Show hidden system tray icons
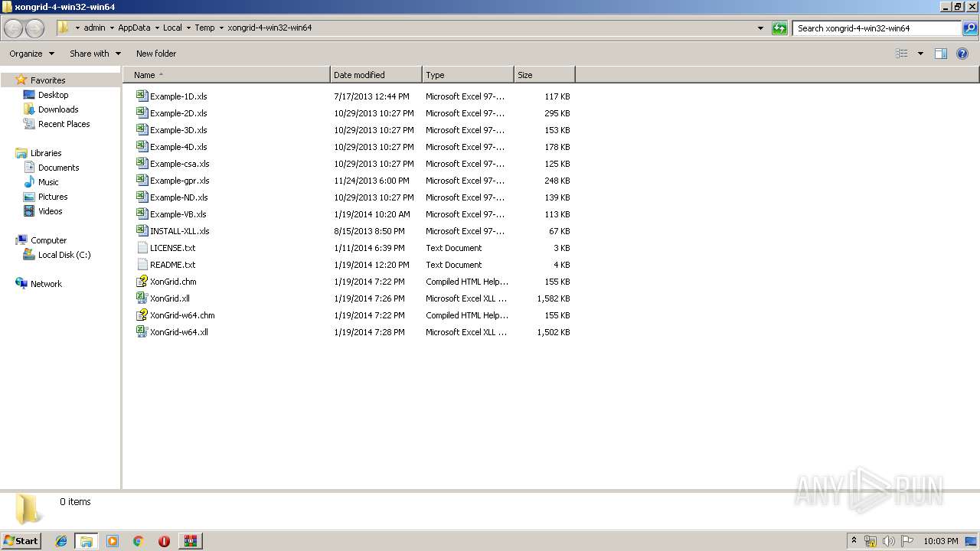The image size is (980, 551). pyautogui.click(x=854, y=541)
